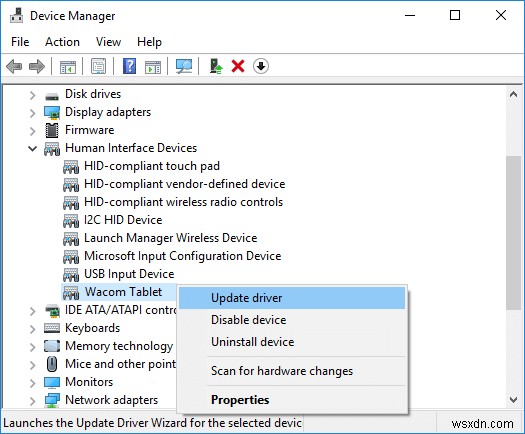The width and height of the screenshot is (525, 434).
Task: Expand the Monitors node
Action: click(32, 383)
